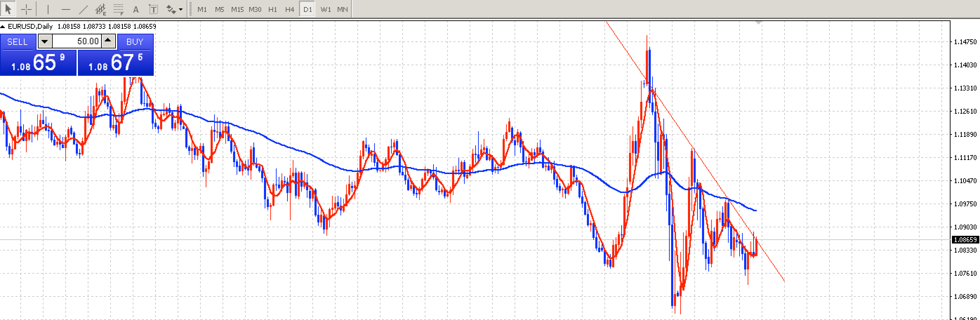The image size is (980, 320).
Task: Click the 1.08675 buy price tile
Action: [x=115, y=63]
